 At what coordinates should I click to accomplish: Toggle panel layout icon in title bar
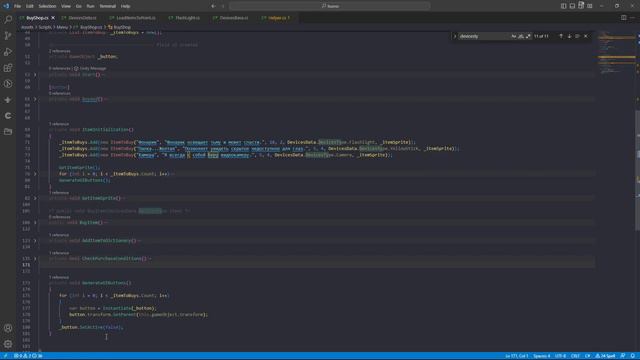tap(572, 6)
